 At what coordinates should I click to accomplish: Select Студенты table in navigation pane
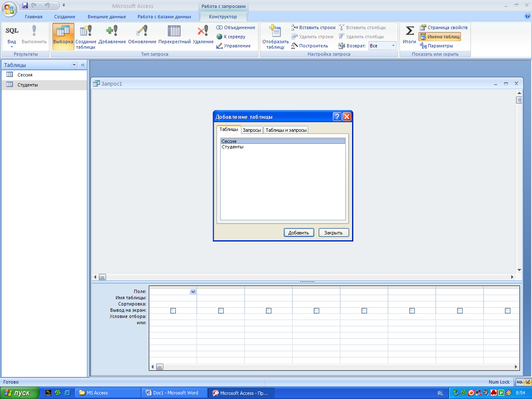point(44,85)
